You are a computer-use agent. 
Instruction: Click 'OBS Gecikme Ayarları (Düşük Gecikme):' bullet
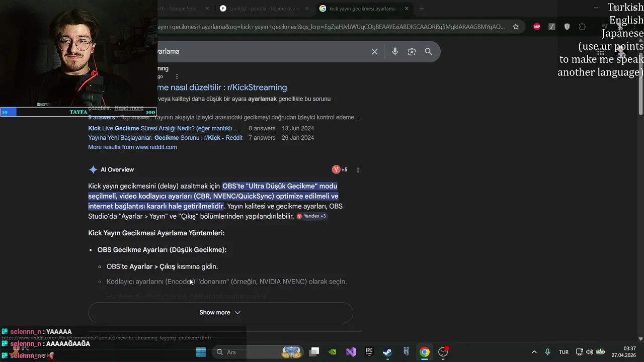tap(162, 250)
